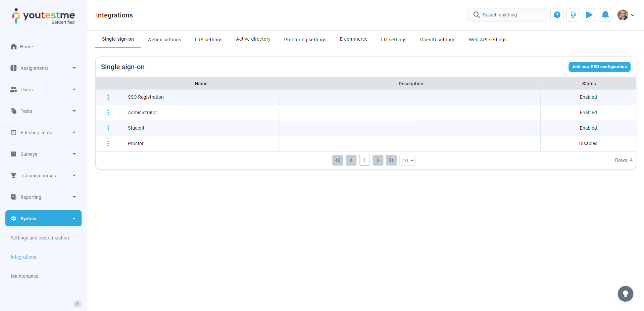Expand the Assignments sidebar menu

coord(43,68)
